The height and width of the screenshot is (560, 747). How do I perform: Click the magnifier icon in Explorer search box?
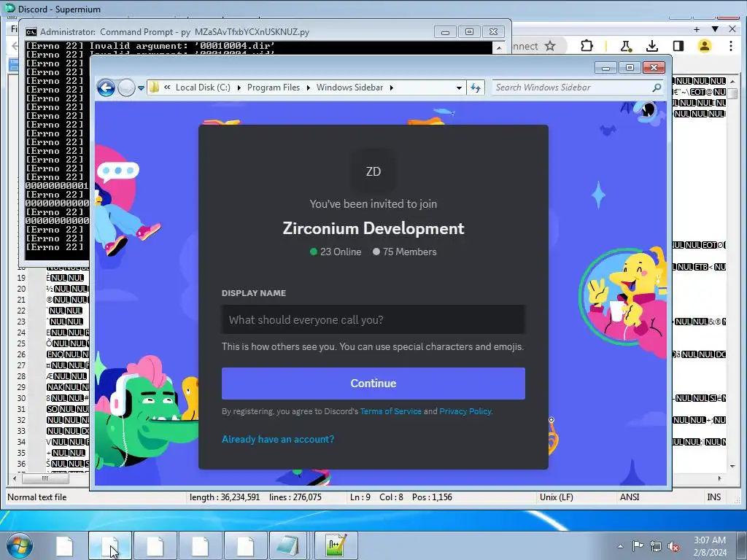657,87
